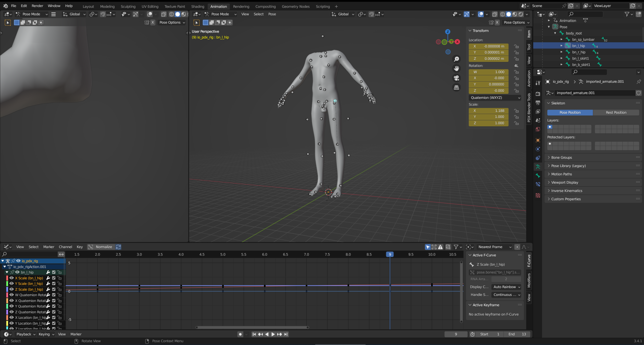644x345 pixels.
Task: Click Rest Position button
Action: (x=616, y=113)
